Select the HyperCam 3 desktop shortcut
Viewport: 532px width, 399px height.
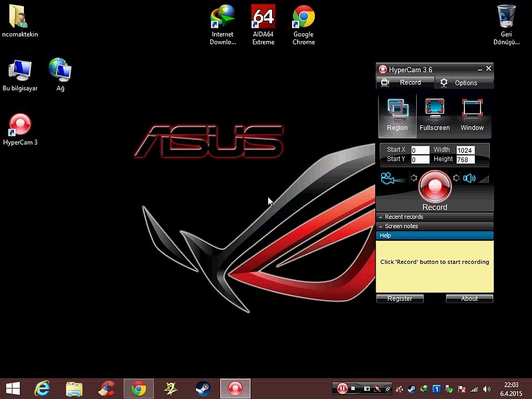point(20,130)
